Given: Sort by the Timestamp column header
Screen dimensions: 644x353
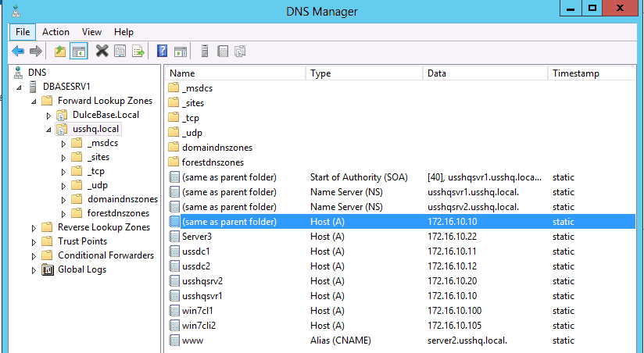Looking at the screenshot, I should [592, 73].
